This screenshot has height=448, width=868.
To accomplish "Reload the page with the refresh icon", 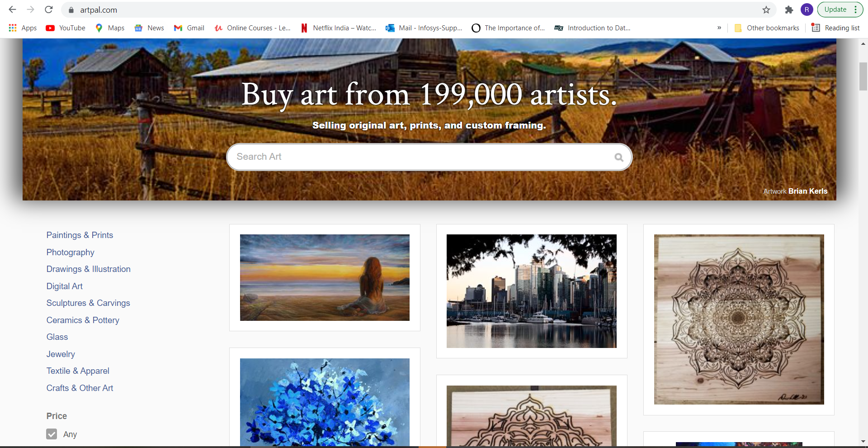I will click(49, 10).
